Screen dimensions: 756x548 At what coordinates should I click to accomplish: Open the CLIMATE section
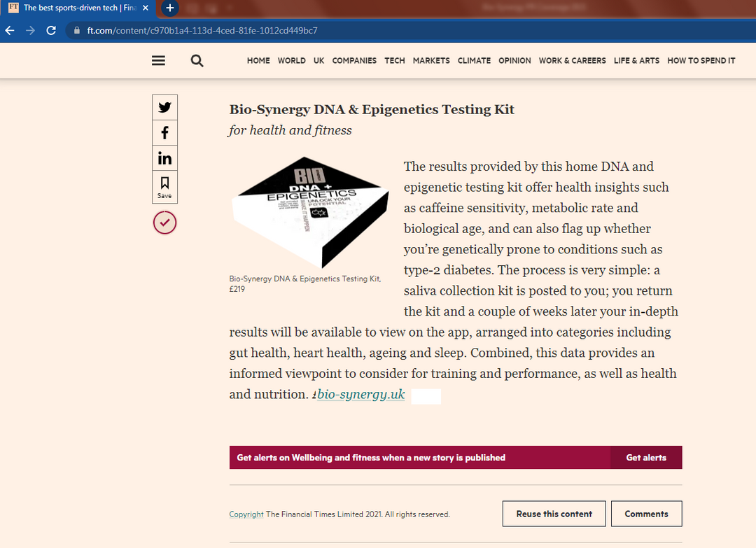click(474, 61)
